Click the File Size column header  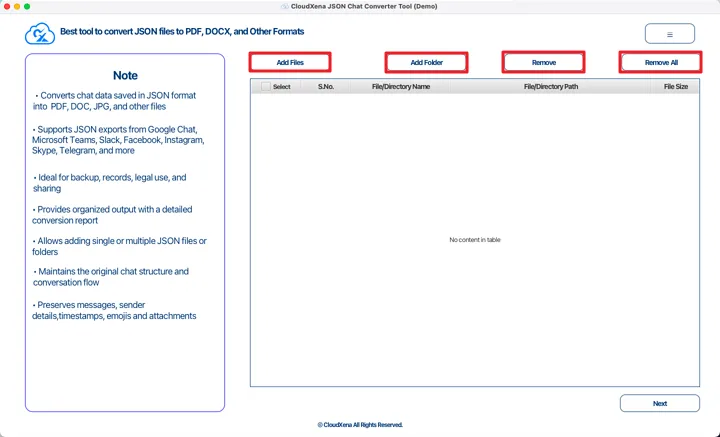676,87
